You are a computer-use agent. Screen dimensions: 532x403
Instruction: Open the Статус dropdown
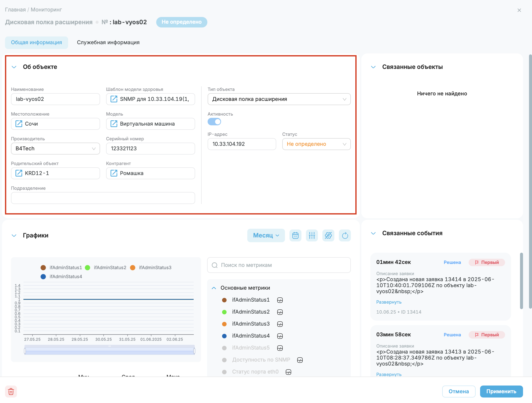[316, 144]
